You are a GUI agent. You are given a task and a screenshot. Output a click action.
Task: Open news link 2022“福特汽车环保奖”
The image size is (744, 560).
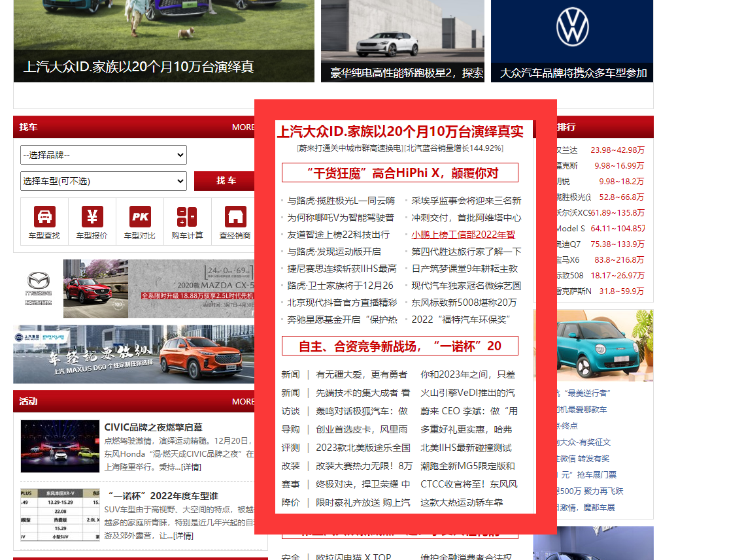click(461, 320)
